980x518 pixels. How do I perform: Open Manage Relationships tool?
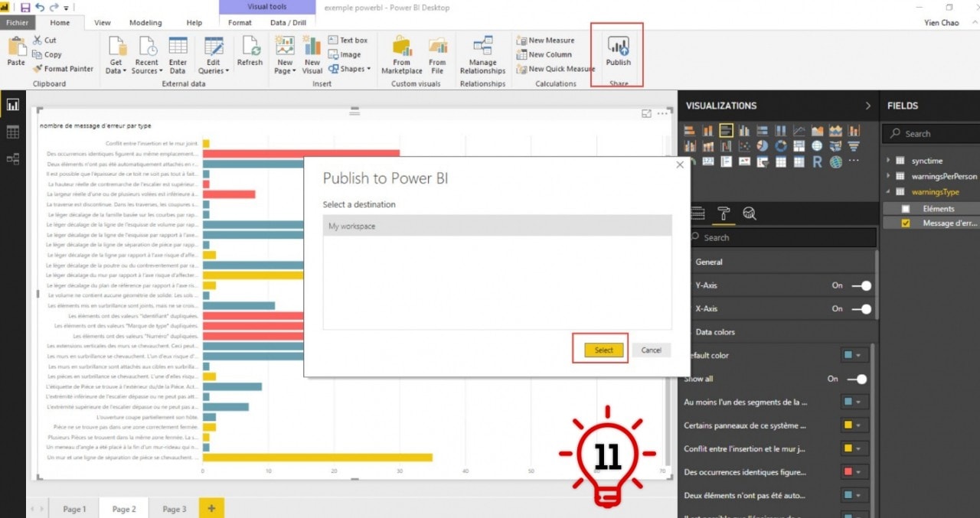click(x=482, y=54)
